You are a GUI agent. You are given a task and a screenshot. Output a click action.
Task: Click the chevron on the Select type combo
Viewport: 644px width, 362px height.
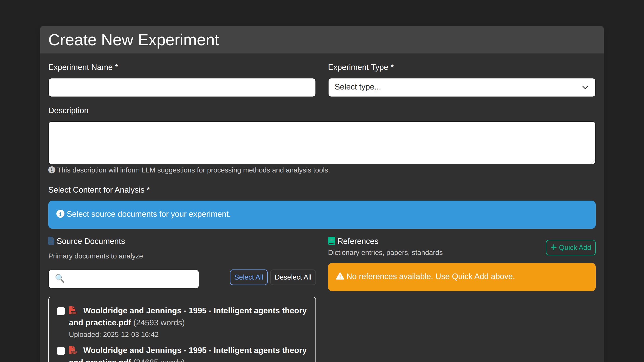(585, 87)
